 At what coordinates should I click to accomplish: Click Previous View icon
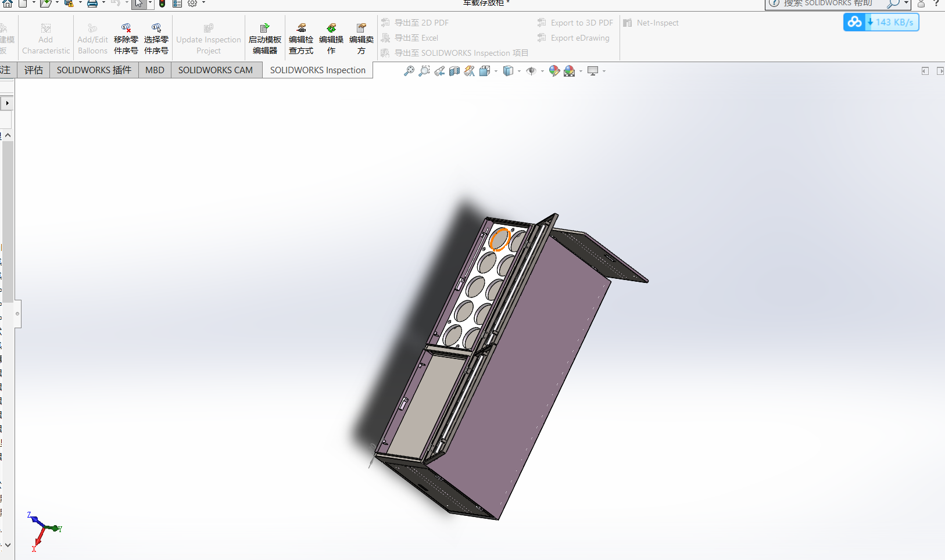tap(439, 71)
